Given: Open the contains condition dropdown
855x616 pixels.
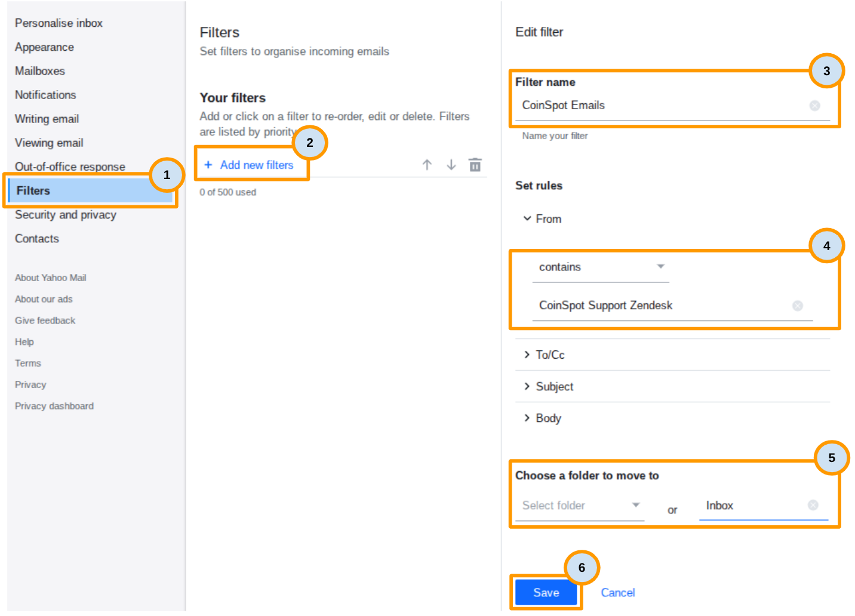Looking at the screenshot, I should coord(601,267).
